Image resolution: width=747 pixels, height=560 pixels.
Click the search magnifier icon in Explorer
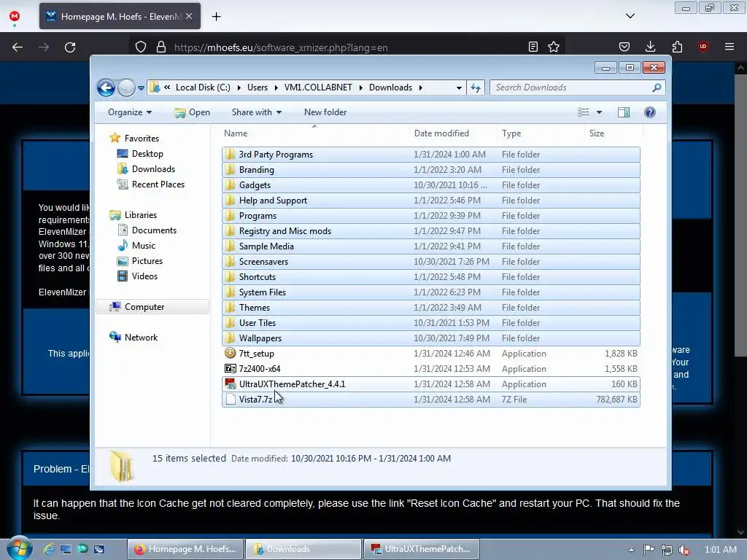(x=657, y=87)
